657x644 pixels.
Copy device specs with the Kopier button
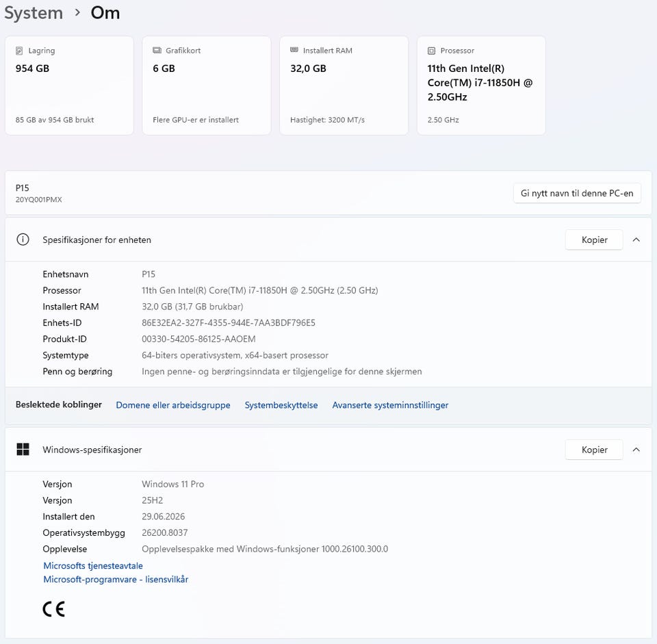(594, 240)
